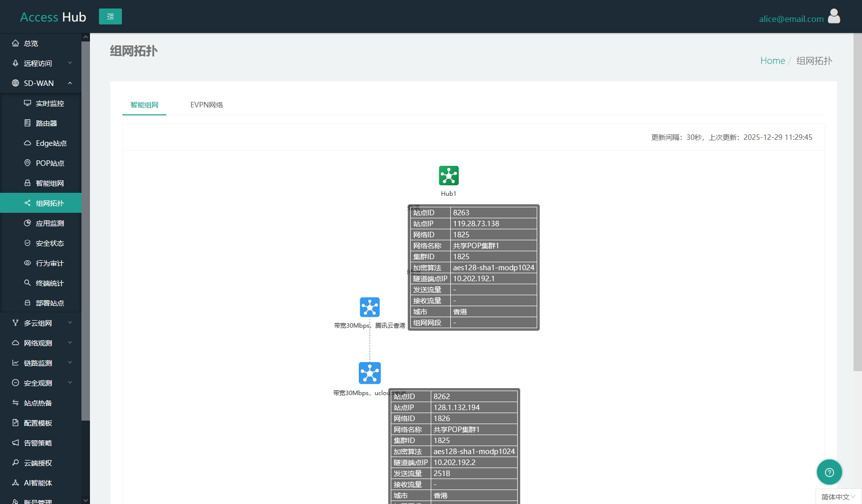Select the ucloud blue topology node
862x504 pixels.
pyautogui.click(x=370, y=373)
